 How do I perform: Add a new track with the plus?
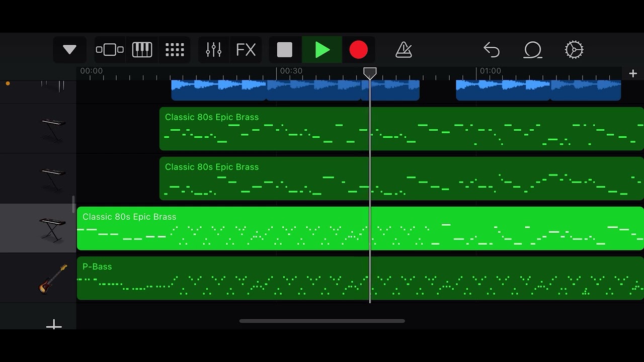click(x=54, y=325)
